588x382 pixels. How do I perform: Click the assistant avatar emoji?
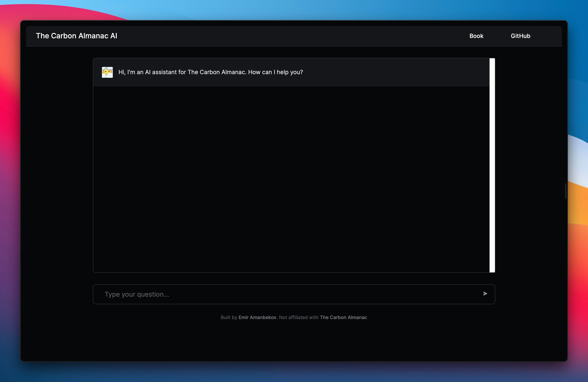(107, 72)
